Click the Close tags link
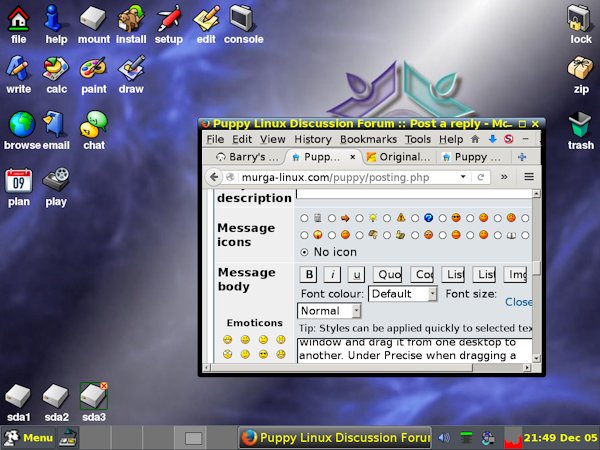This screenshot has height=450, width=600. click(x=518, y=302)
